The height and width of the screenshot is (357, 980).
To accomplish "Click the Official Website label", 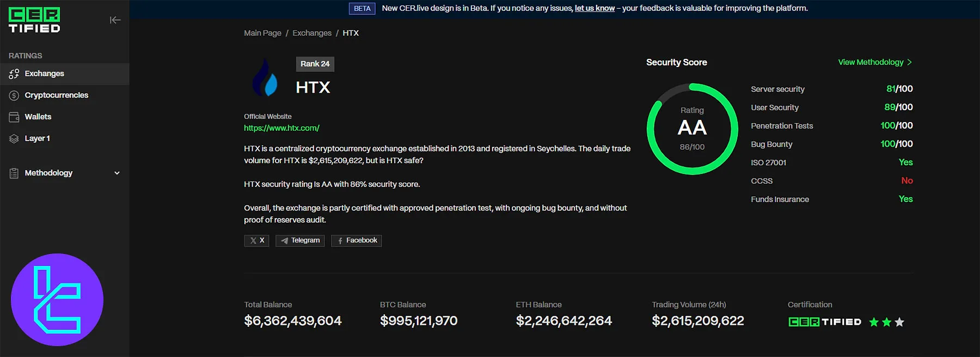I will point(268,117).
